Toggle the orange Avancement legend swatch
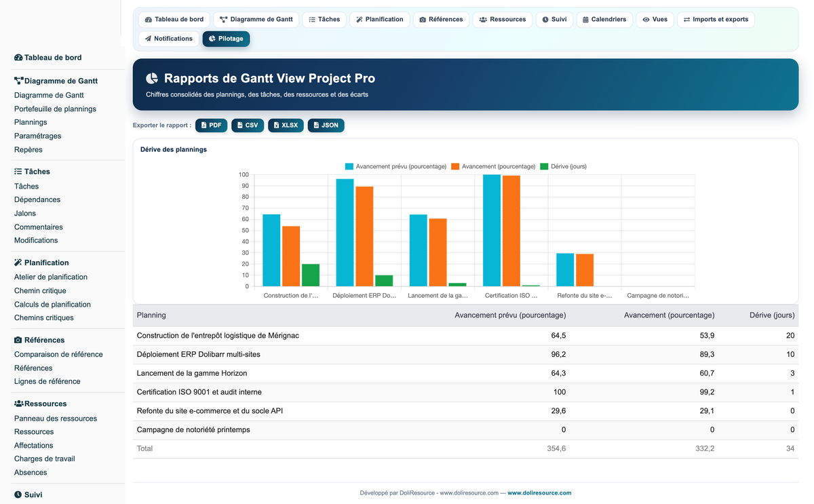Screen dimensions: 814x504 (x=455, y=166)
